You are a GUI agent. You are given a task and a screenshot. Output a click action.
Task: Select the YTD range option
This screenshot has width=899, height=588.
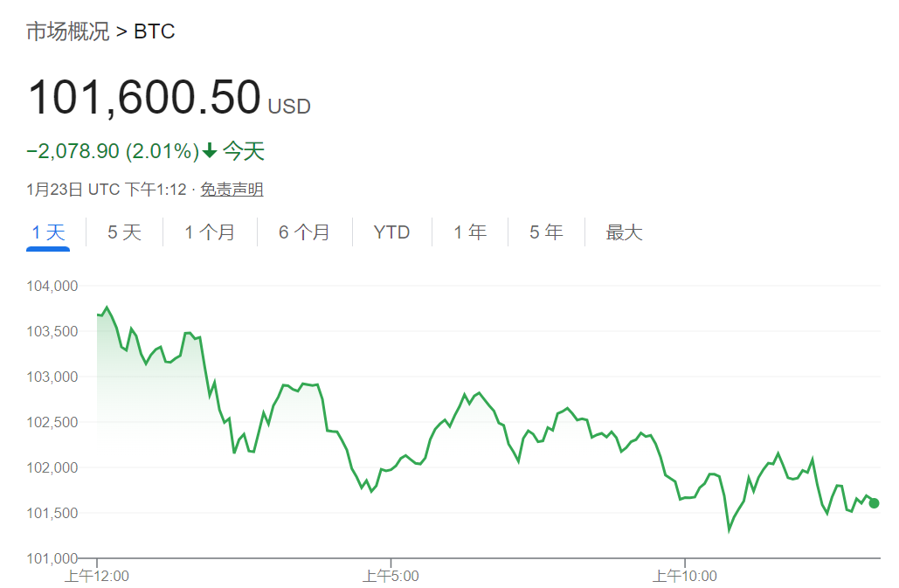click(391, 232)
